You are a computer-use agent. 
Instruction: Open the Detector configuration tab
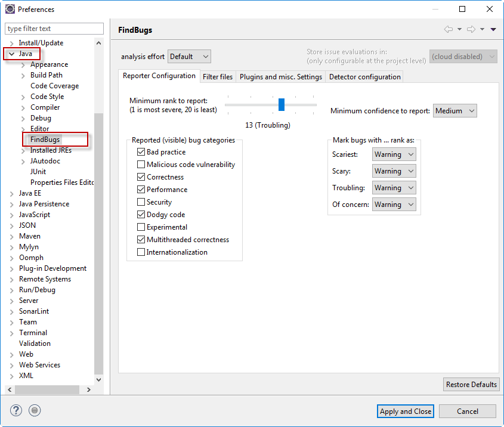pos(364,77)
